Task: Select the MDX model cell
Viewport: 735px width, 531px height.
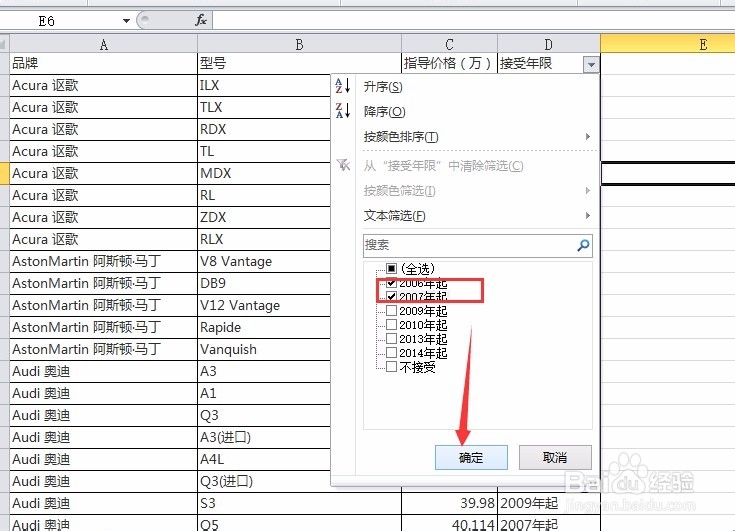Action: pos(264,173)
